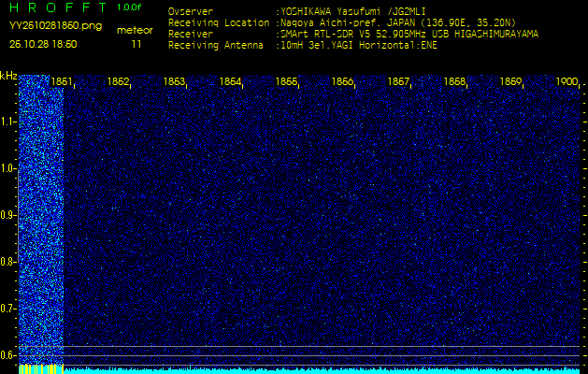Click the 1852 time marker

tap(118, 82)
